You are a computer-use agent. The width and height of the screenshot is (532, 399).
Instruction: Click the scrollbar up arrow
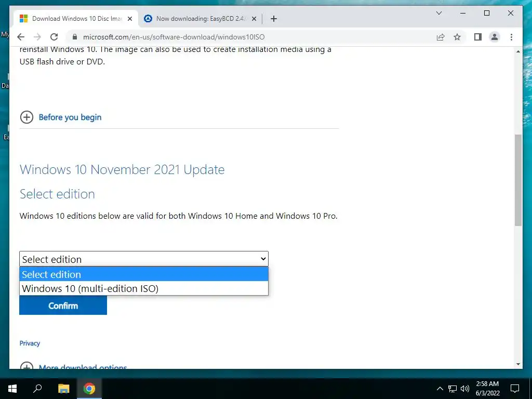point(518,51)
